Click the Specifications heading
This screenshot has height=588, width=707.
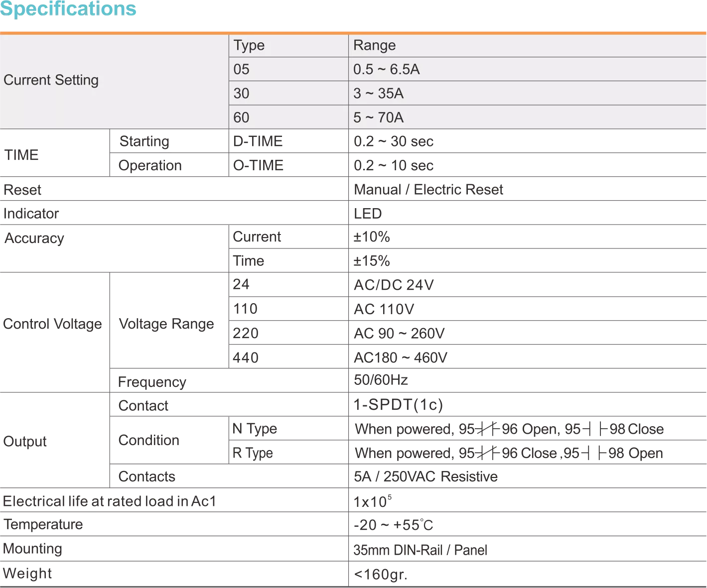[69, 9]
